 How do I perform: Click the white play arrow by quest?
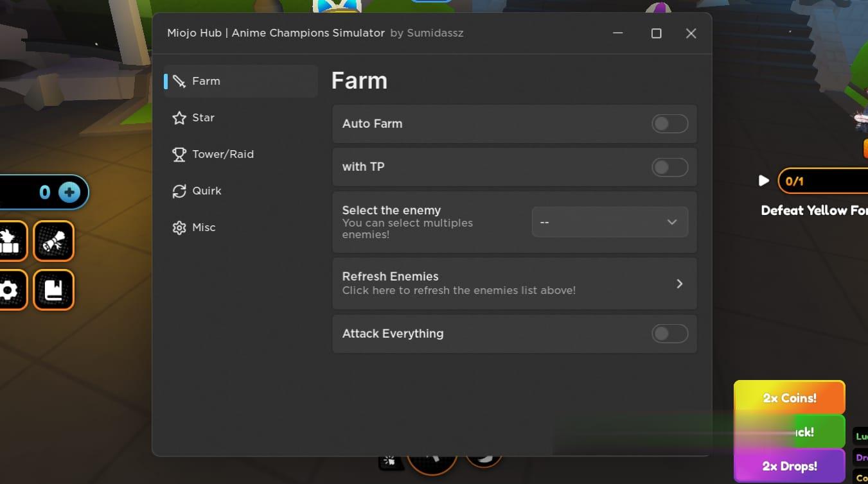pos(764,181)
